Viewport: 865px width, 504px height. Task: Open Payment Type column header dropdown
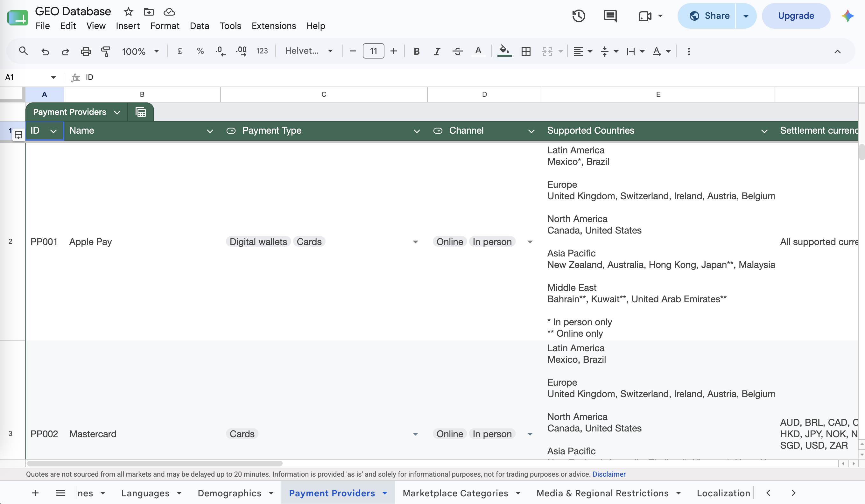point(417,131)
